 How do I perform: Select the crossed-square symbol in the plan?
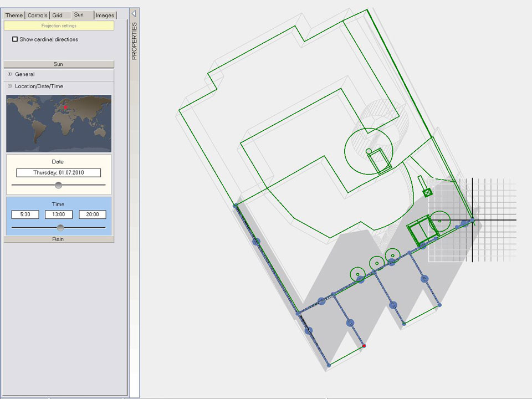(427, 192)
